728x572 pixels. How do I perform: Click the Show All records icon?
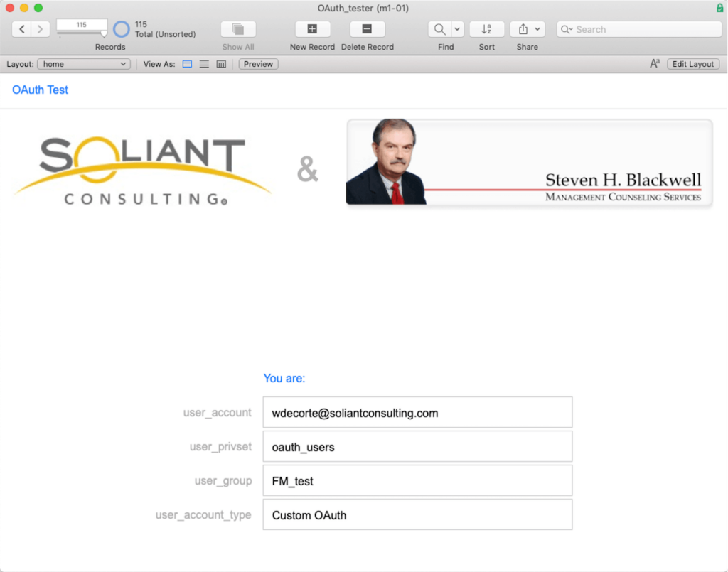click(238, 29)
